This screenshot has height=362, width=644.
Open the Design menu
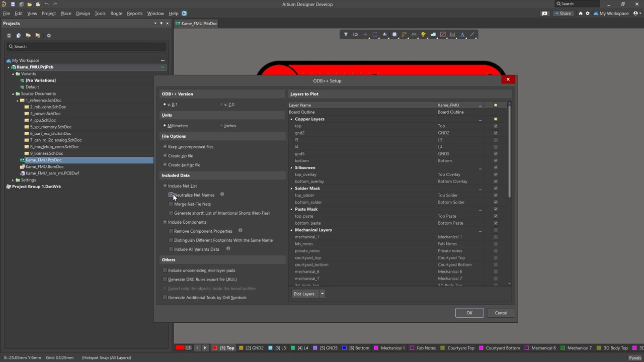[x=83, y=14]
